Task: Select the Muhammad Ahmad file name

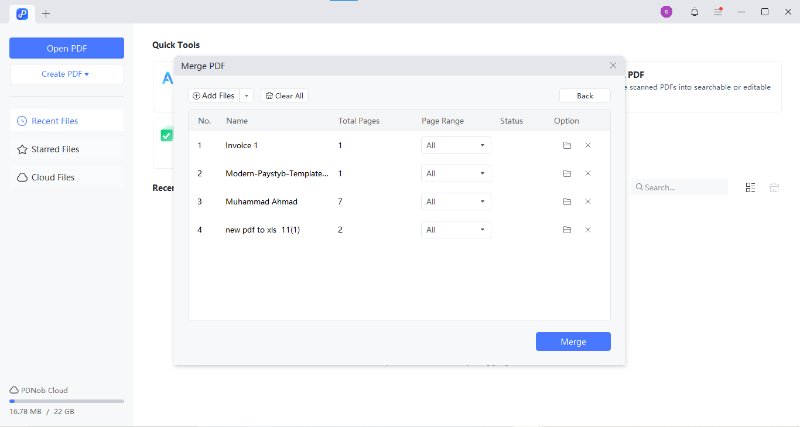Action: pyautogui.click(x=261, y=202)
